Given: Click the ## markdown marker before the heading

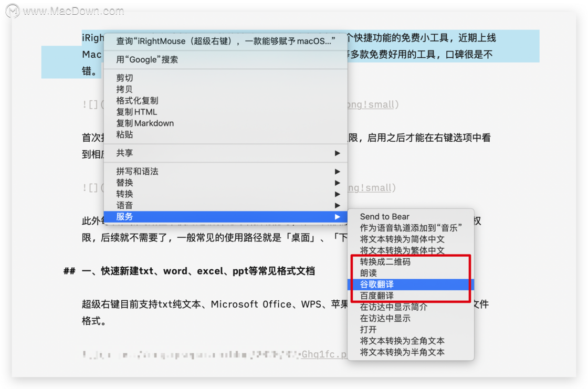Looking at the screenshot, I should coord(69,271).
